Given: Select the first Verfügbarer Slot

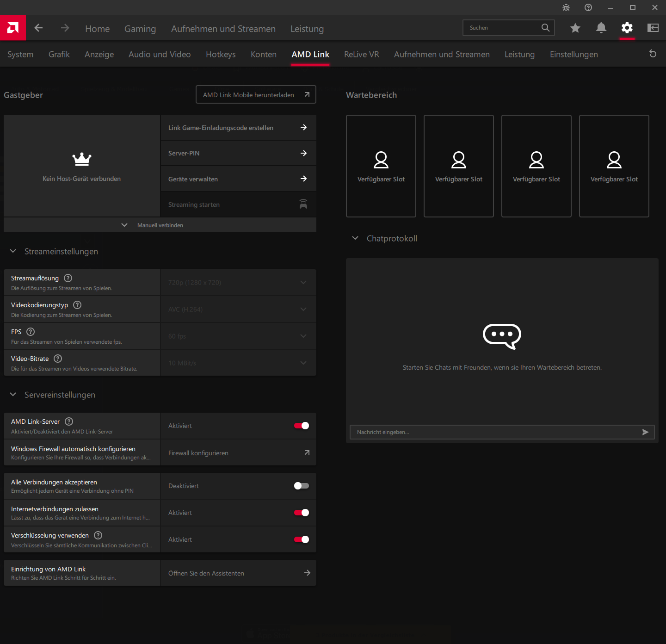Looking at the screenshot, I should coord(381,166).
